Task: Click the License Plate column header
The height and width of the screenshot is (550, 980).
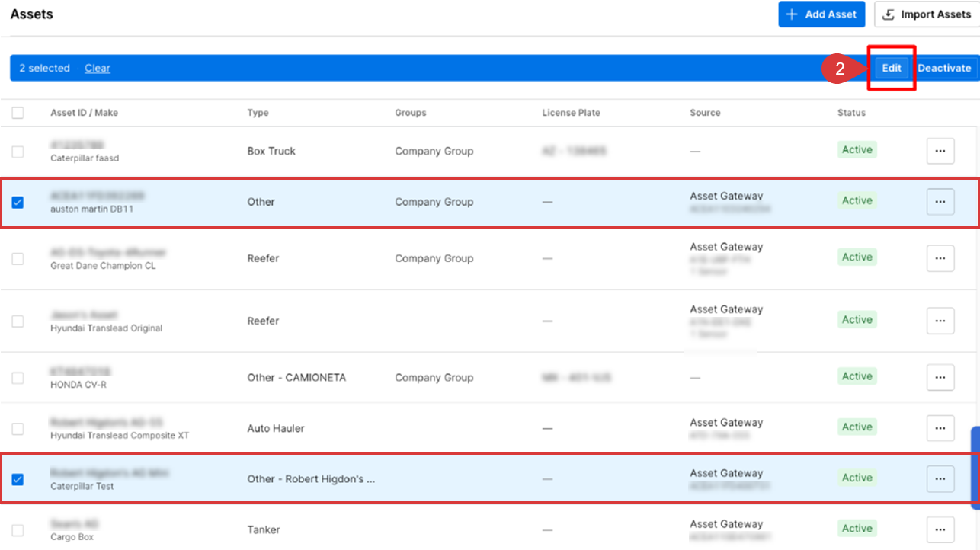Action: pyautogui.click(x=571, y=113)
